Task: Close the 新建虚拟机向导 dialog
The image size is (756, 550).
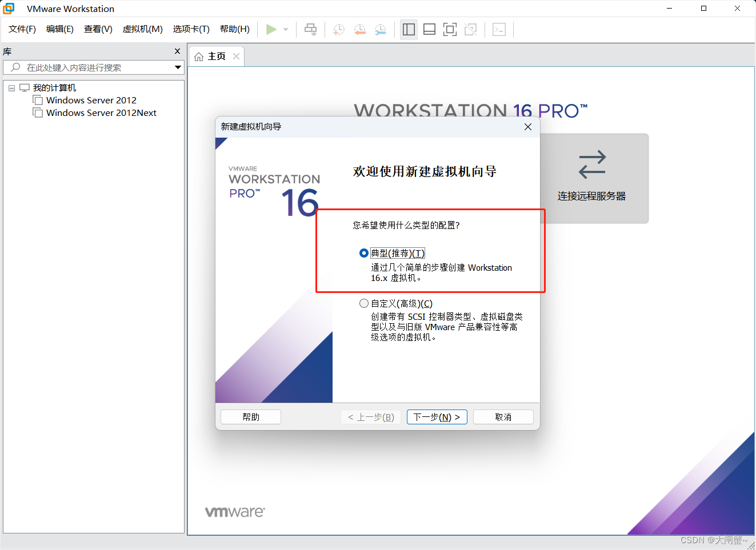Action: pyautogui.click(x=528, y=127)
